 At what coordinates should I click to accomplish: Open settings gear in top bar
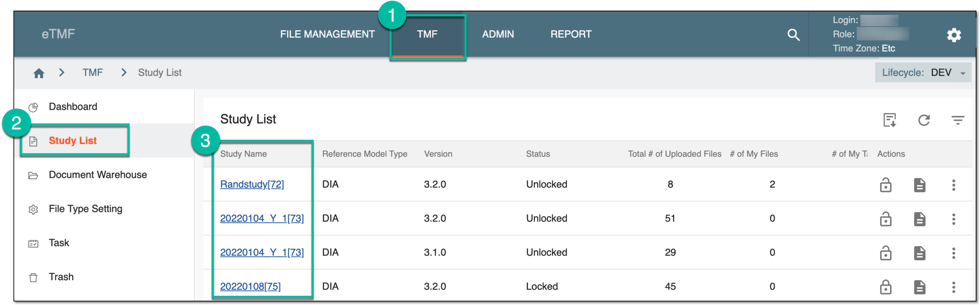953,35
